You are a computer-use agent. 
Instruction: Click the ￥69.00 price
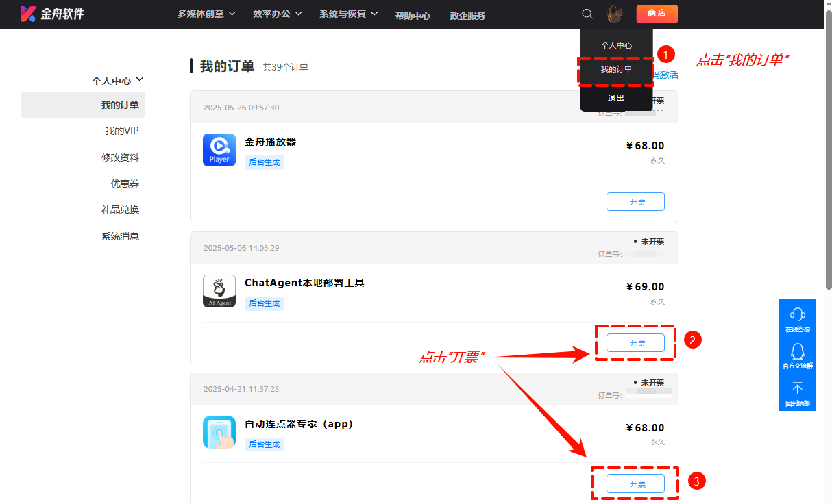click(645, 287)
